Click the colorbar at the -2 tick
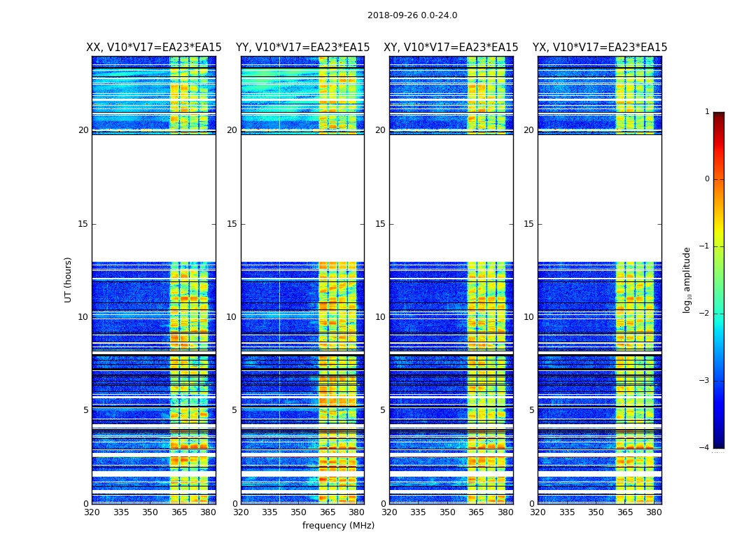 [719, 314]
